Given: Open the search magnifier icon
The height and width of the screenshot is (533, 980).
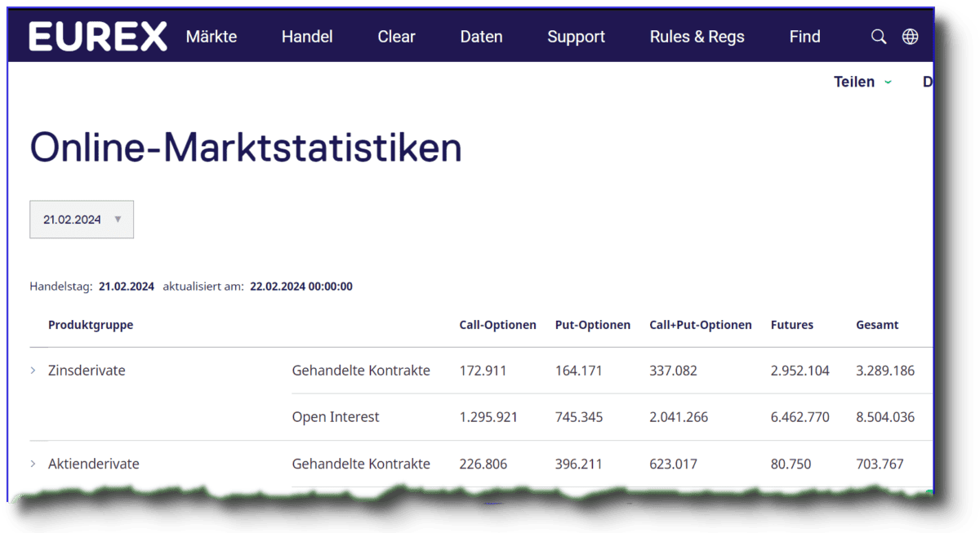Looking at the screenshot, I should point(878,36).
